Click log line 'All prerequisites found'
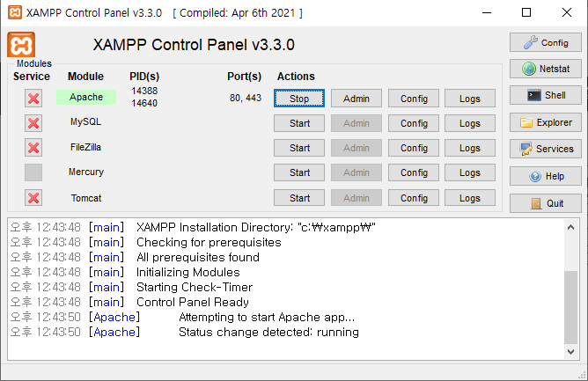Viewport: 588px width, 381px height. 198,257
